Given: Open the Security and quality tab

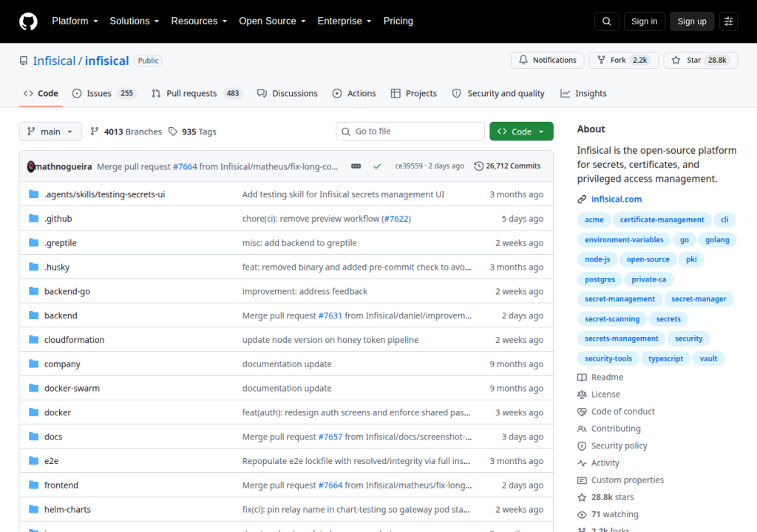Looking at the screenshot, I should (498, 93).
